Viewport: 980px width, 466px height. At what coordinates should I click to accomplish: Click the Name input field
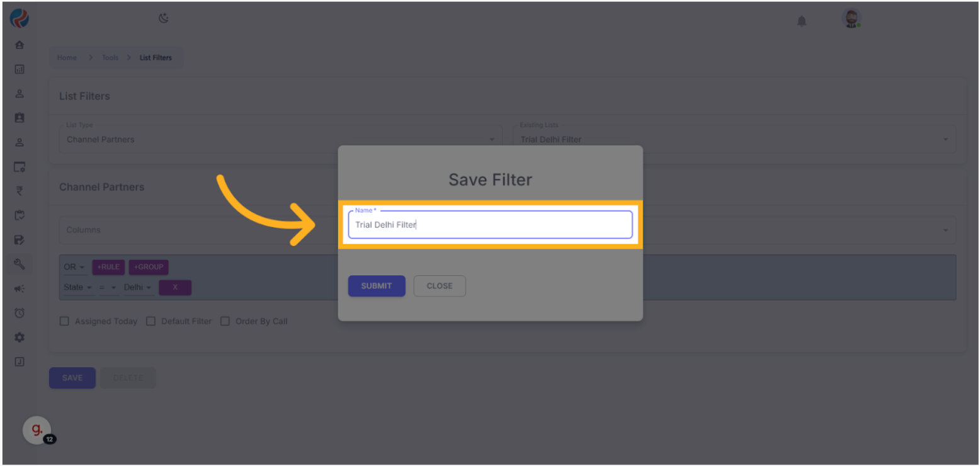[490, 225]
